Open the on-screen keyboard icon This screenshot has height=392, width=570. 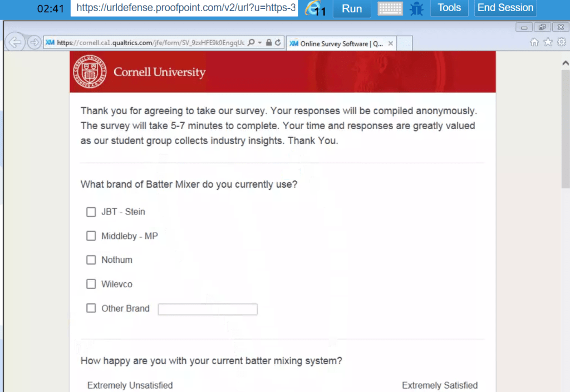390,8
